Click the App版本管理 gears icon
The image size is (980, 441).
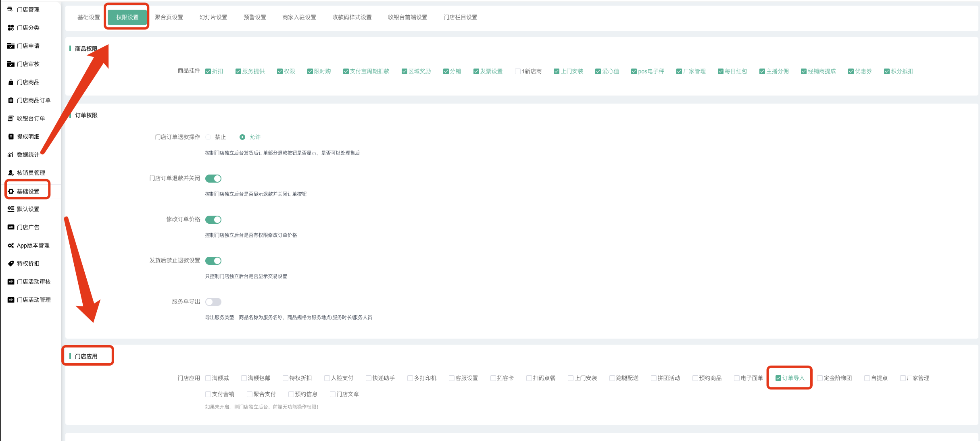click(x=11, y=245)
